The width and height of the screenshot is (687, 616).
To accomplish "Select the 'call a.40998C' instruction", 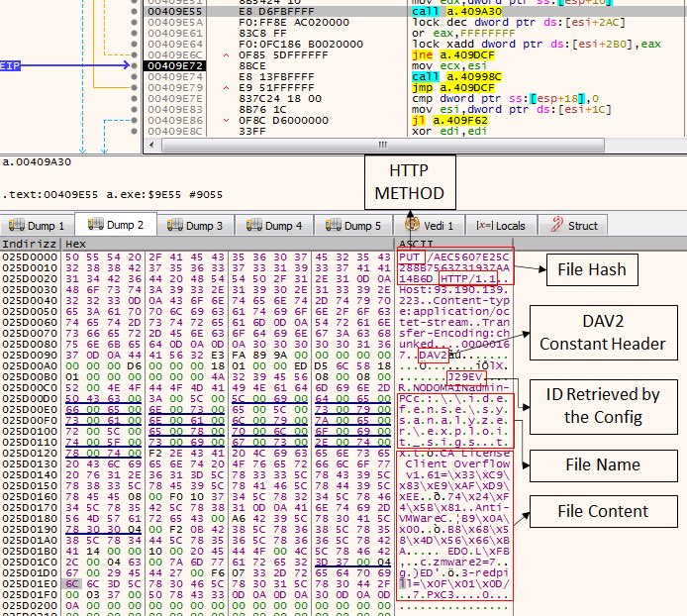I will click(457, 76).
